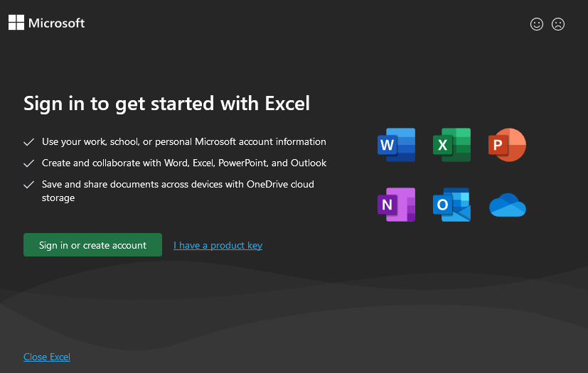Click the Excel app icon

452,145
